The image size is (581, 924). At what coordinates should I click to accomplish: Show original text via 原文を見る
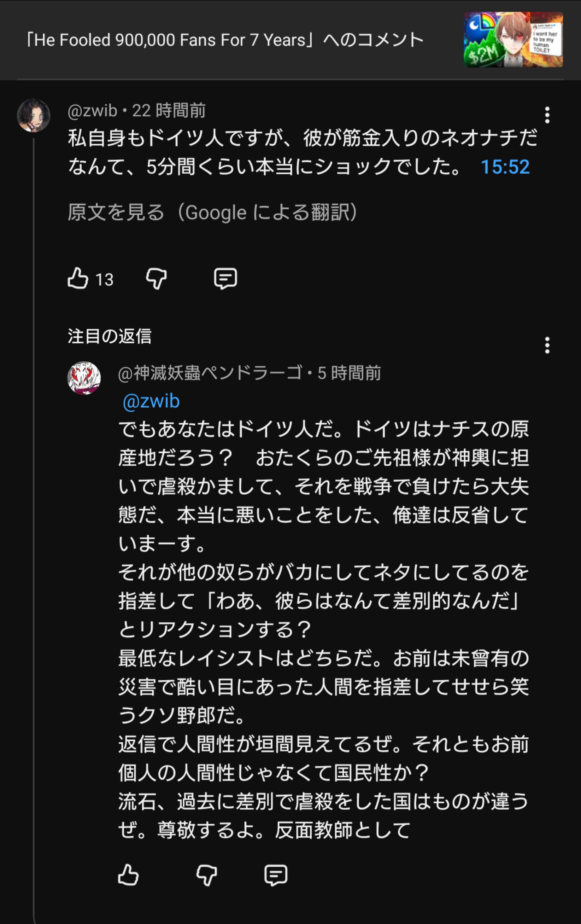click(213, 213)
